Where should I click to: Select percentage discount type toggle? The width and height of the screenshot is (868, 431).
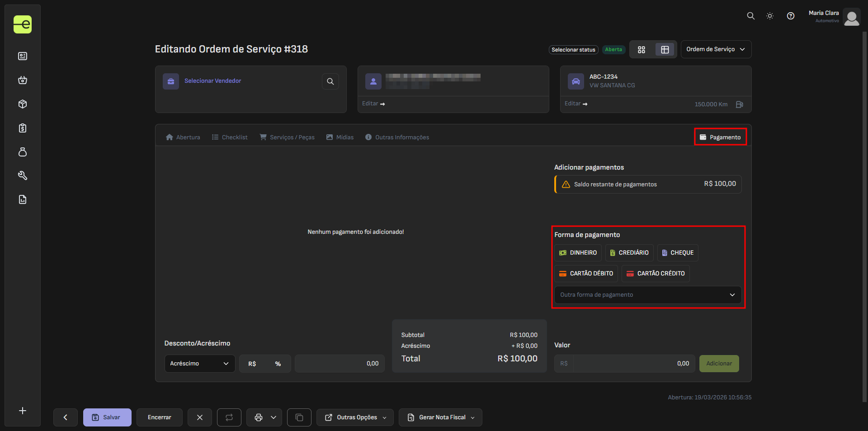[278, 364]
